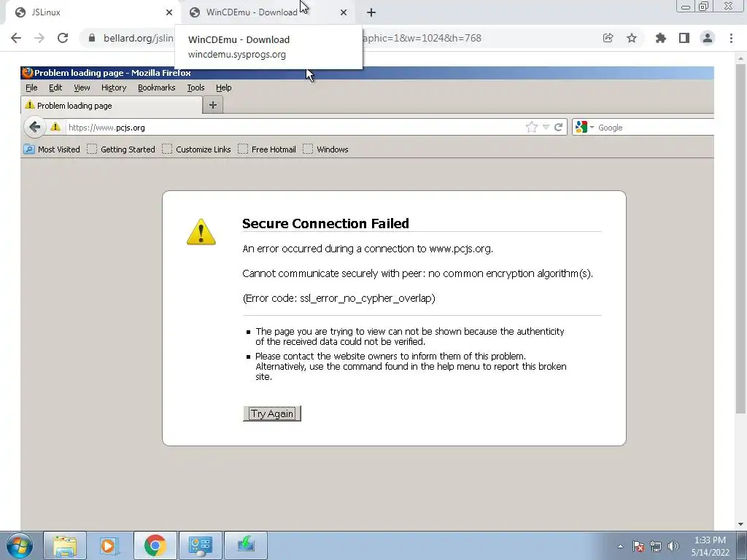Open the Windows bookmark

click(x=326, y=149)
